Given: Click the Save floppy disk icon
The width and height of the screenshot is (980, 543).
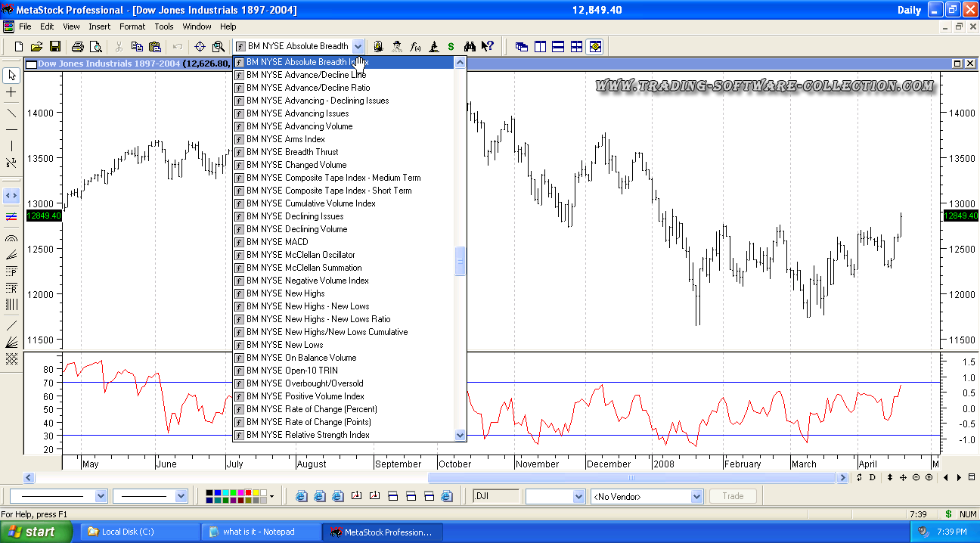Looking at the screenshot, I should tap(55, 47).
